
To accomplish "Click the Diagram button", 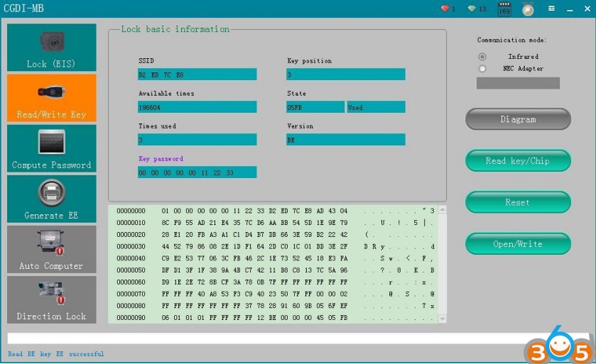I will pos(518,119).
